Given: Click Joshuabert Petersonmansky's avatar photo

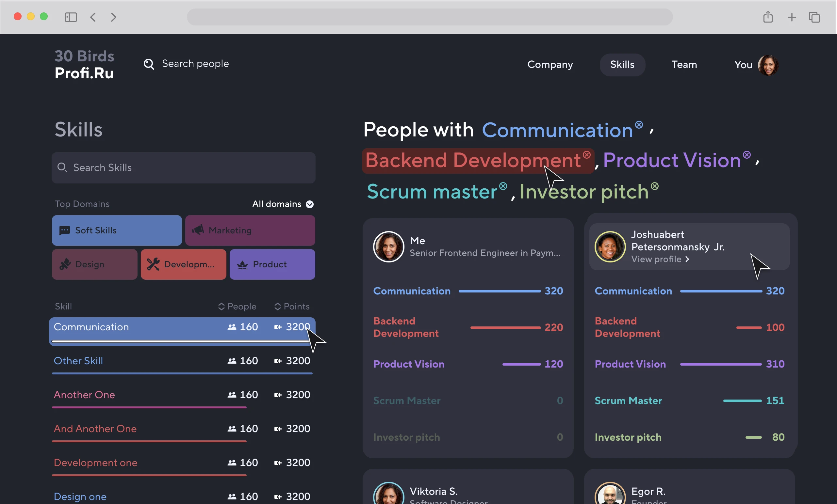Looking at the screenshot, I should click(x=610, y=247).
